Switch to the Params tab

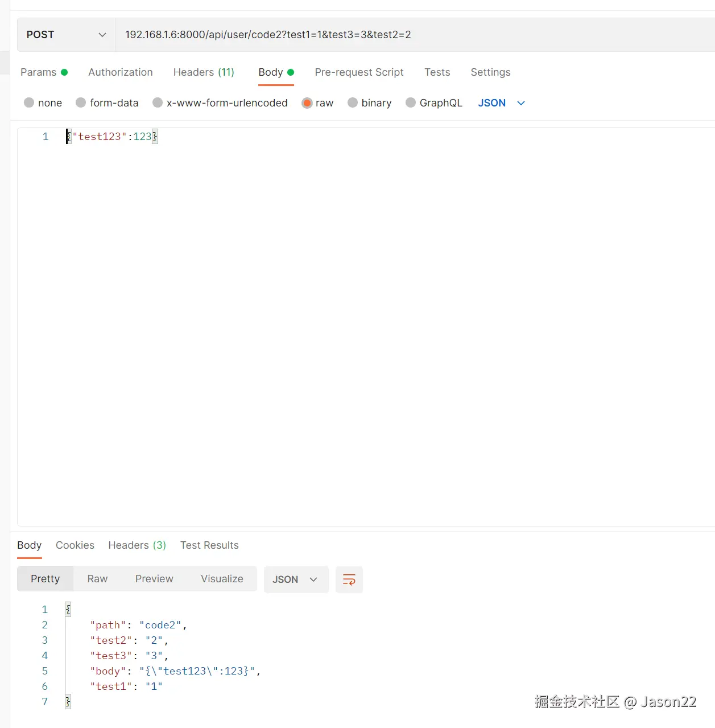[x=44, y=72]
